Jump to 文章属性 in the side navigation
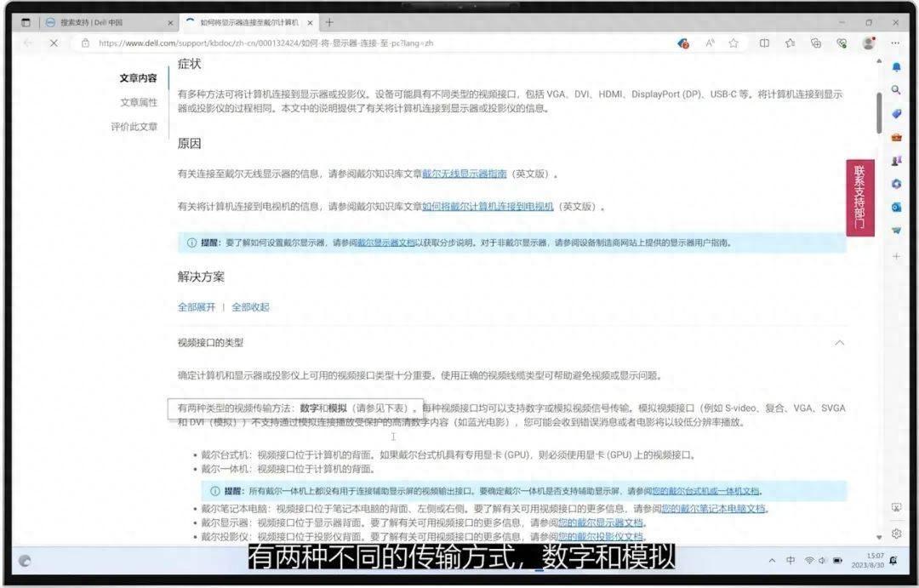 tap(139, 103)
